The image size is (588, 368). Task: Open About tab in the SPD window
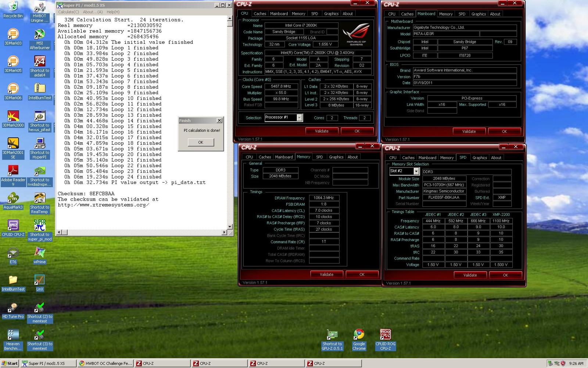(496, 158)
